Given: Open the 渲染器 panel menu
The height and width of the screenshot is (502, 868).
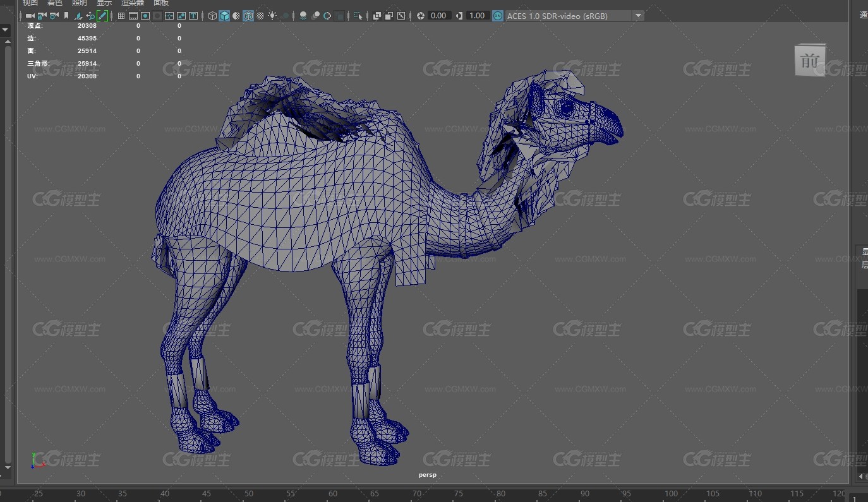Looking at the screenshot, I should (133, 3).
